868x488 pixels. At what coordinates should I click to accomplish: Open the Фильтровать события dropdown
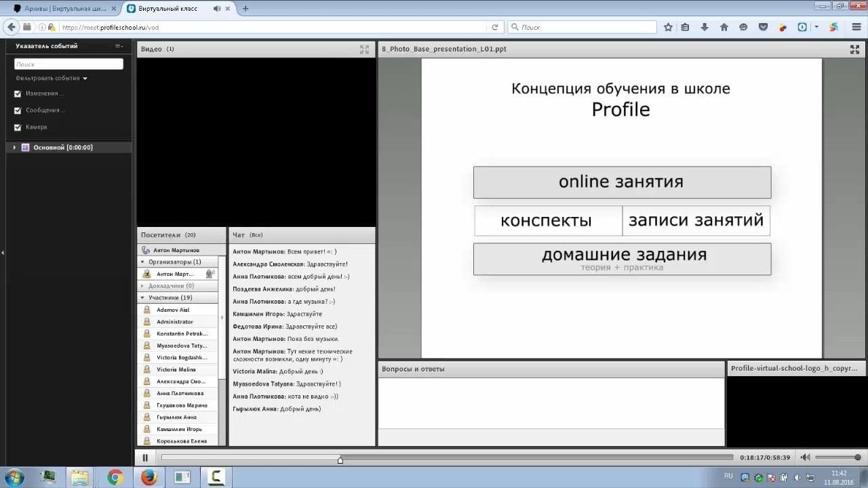coord(52,79)
